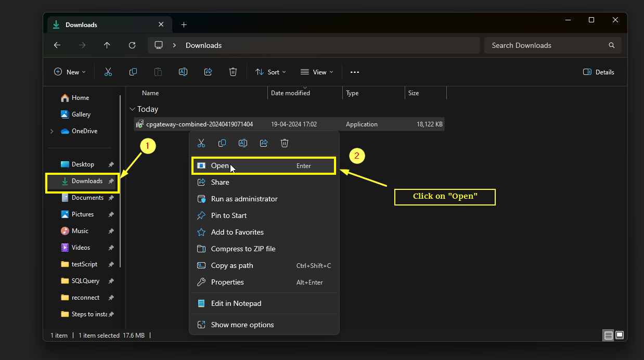Choose Pin to Start

(x=264, y=215)
